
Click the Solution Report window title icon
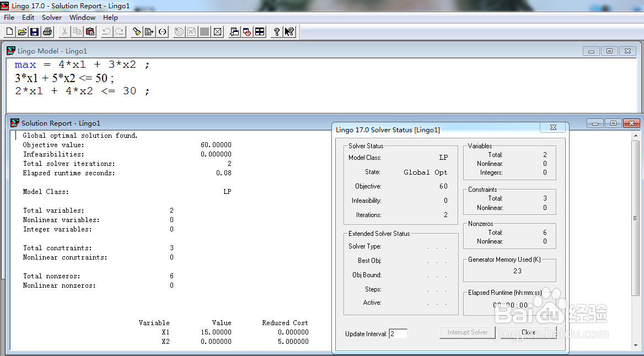(x=15, y=123)
